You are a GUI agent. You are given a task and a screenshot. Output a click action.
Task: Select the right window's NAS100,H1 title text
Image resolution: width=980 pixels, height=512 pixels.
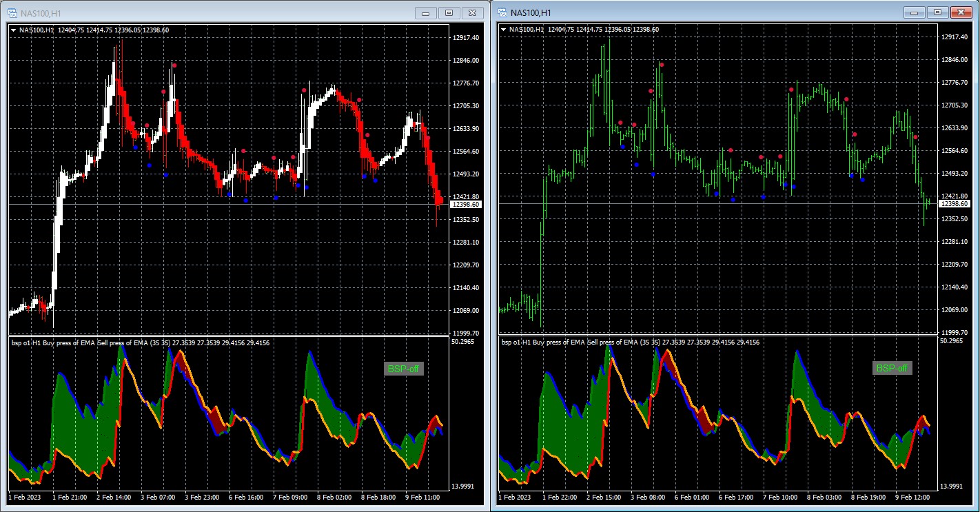(x=531, y=13)
